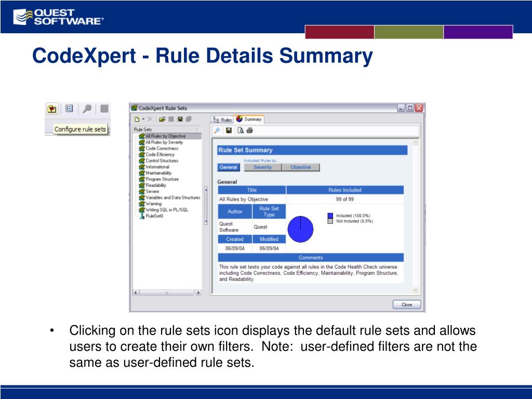
Task: Select the Warning rule set
Action: (x=153, y=204)
